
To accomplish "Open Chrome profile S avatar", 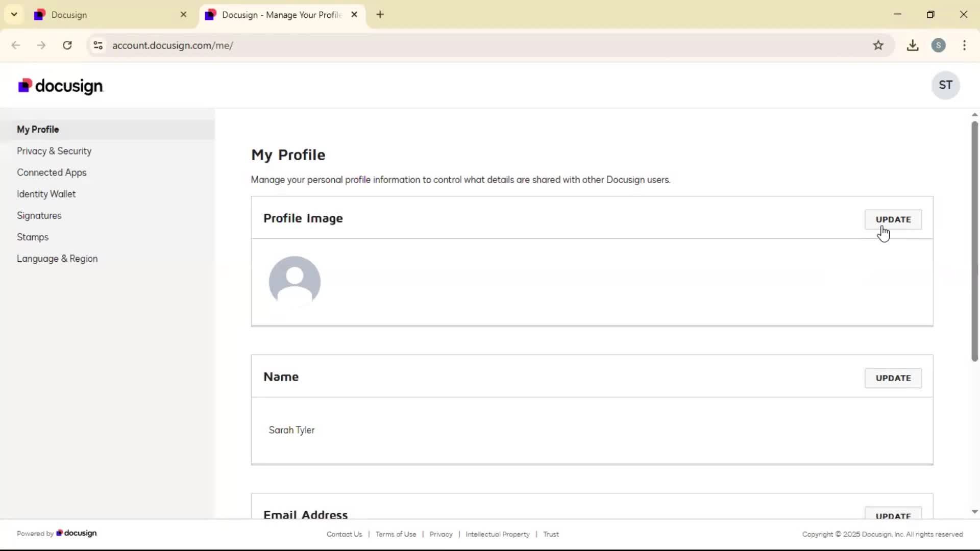I will tap(938, 45).
